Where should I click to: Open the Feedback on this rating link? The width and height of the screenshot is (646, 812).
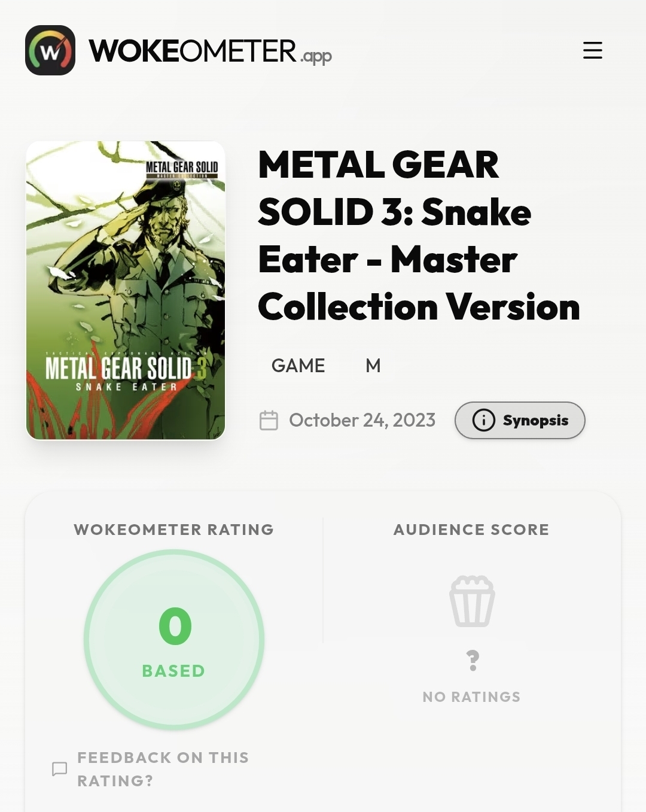coord(163,769)
